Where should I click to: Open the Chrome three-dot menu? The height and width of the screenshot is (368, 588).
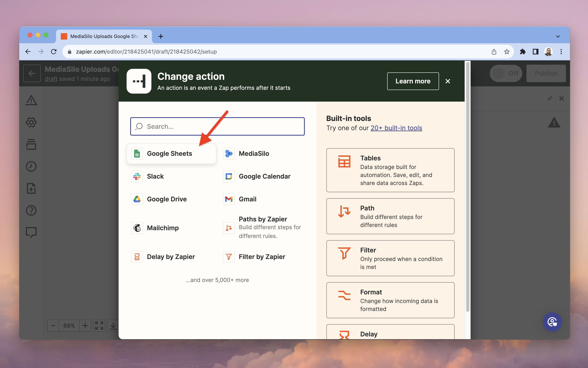[561, 52]
